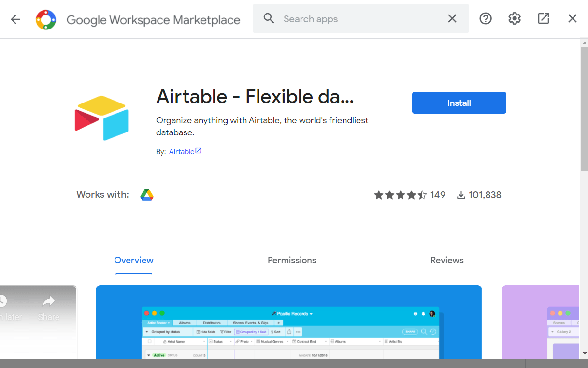Click the search magnifier icon
Image resolution: width=588 pixels, height=368 pixels.
269,19
